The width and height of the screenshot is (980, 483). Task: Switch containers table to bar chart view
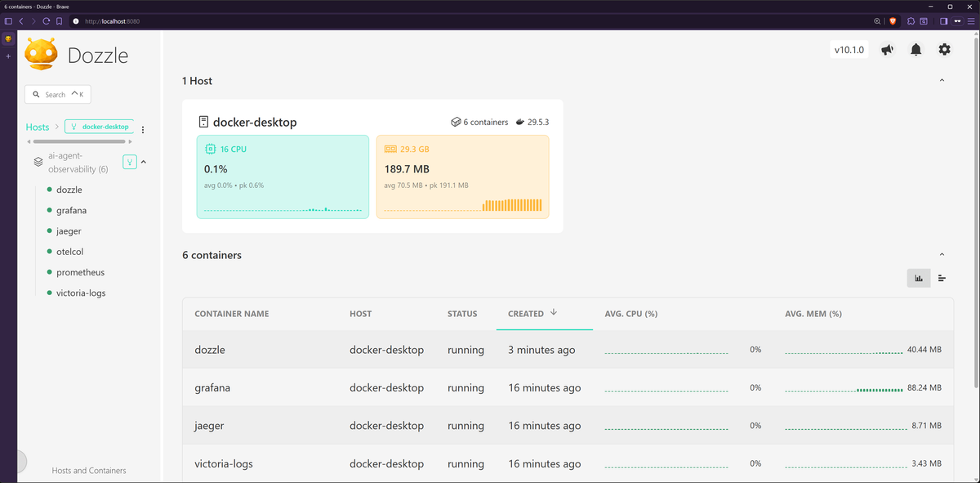pos(919,278)
